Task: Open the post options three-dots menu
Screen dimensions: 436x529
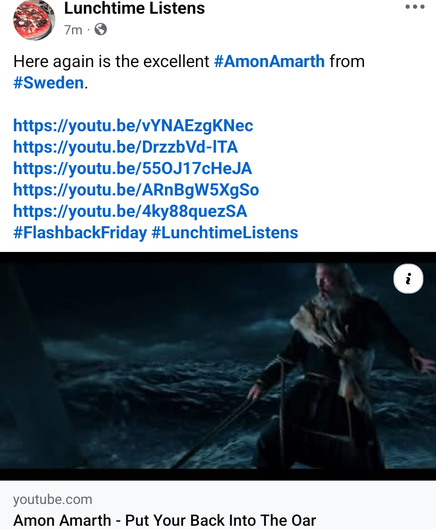Action: (x=415, y=7)
